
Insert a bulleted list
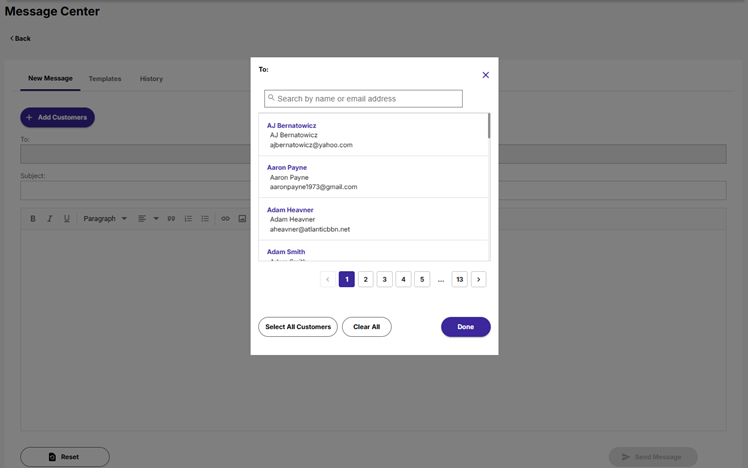click(205, 218)
